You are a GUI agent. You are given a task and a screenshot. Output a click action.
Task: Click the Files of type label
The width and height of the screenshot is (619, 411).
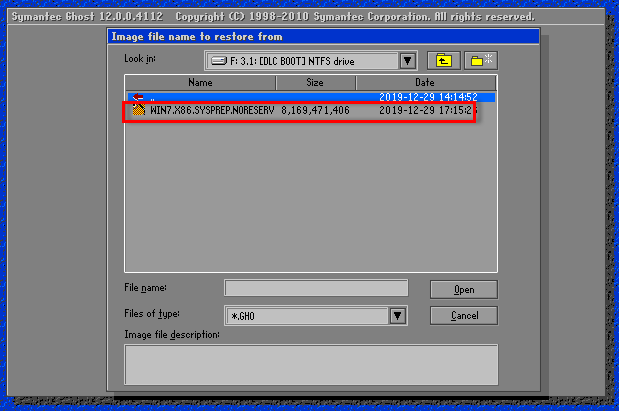(152, 313)
